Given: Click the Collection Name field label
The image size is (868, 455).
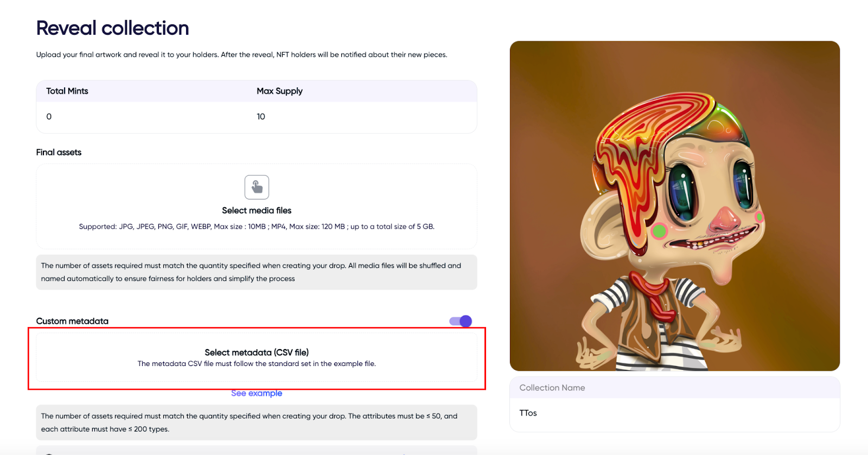Looking at the screenshot, I should tap(552, 388).
